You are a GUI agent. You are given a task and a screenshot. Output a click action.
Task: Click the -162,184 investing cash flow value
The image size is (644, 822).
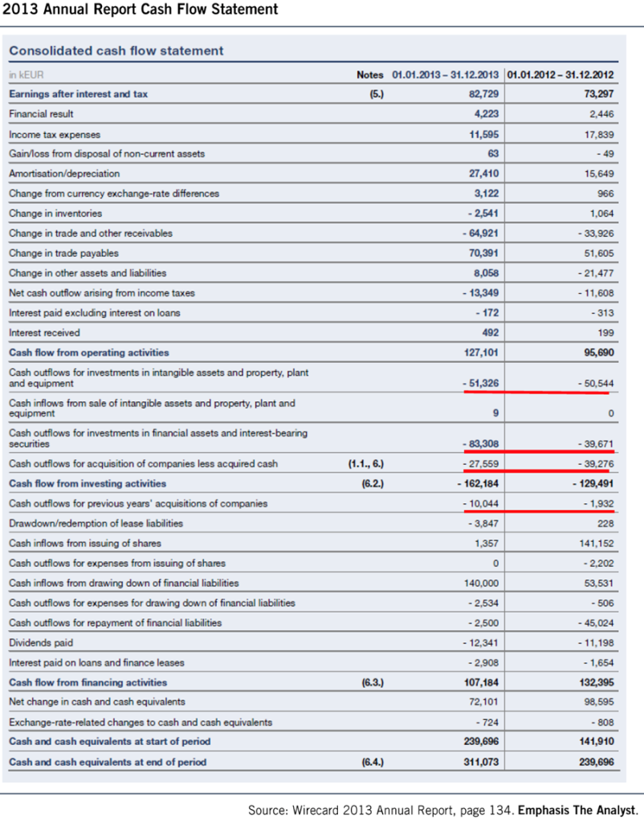tap(478, 484)
